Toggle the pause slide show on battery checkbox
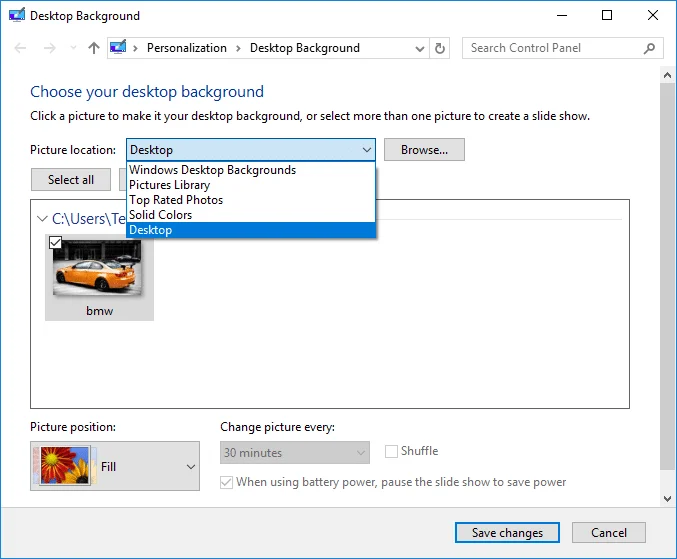Screen dimensions: 677x559 [226, 482]
